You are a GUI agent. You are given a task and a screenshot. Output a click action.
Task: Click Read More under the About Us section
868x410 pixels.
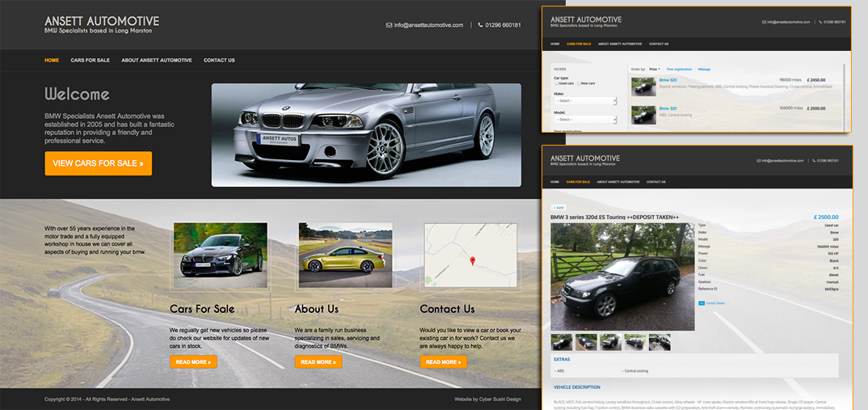[318, 362]
